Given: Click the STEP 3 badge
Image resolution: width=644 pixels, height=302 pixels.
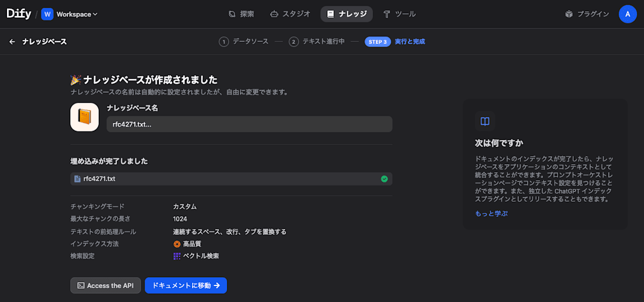Looking at the screenshot, I should click(x=378, y=42).
